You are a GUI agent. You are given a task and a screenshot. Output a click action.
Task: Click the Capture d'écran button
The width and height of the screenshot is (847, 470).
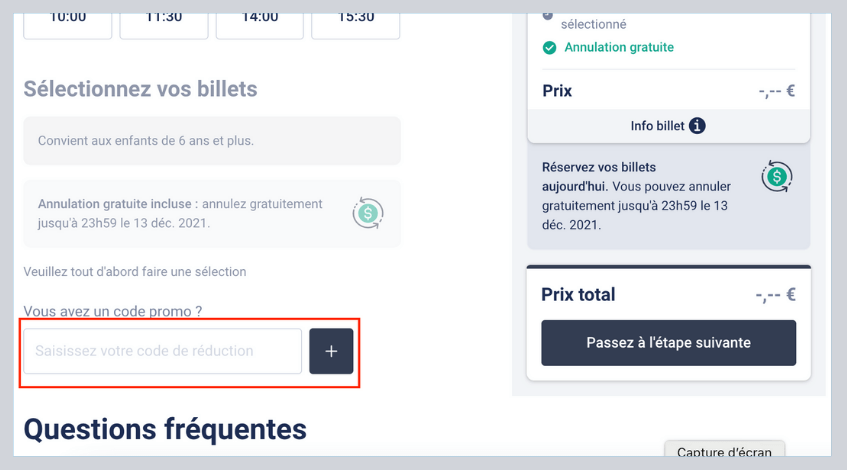point(724,453)
